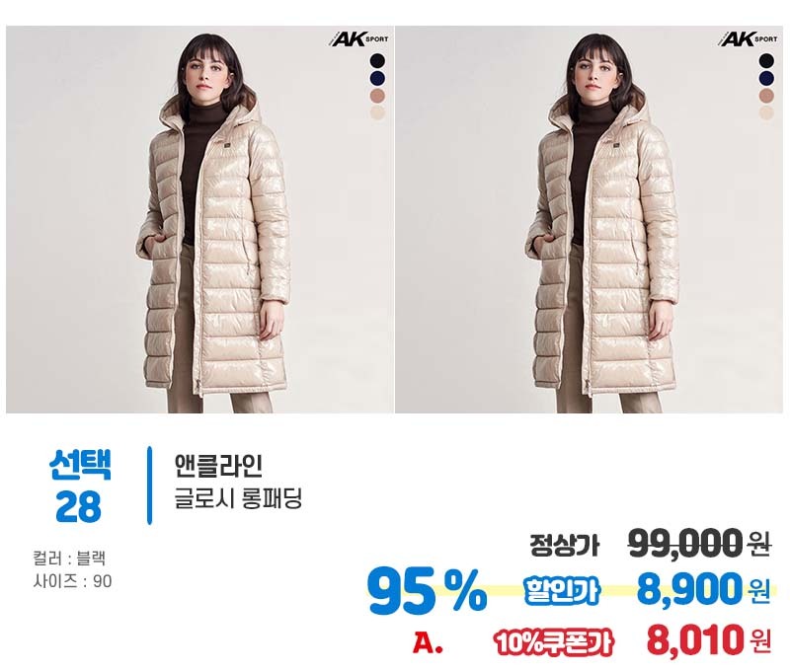Click the 10%쿠폰가 coupon badge
This screenshot has width=790, height=672.
[x=553, y=642]
